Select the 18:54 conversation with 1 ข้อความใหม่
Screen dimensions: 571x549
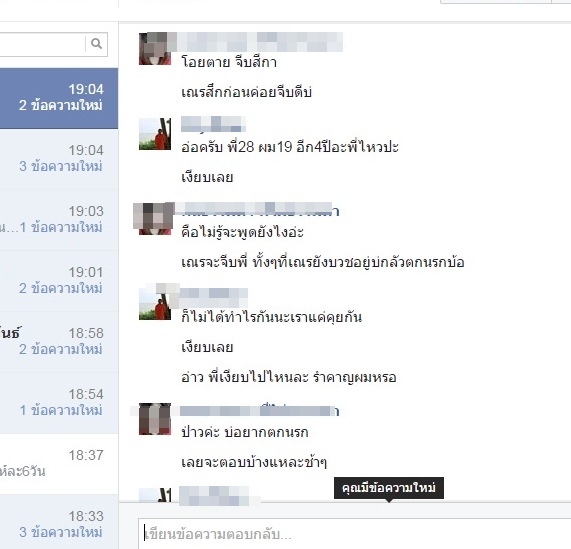59,403
